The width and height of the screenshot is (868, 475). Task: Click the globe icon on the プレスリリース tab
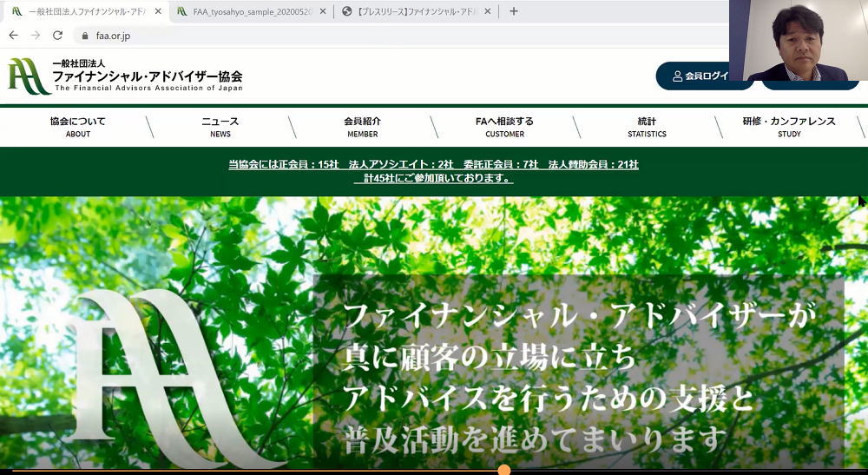347,11
